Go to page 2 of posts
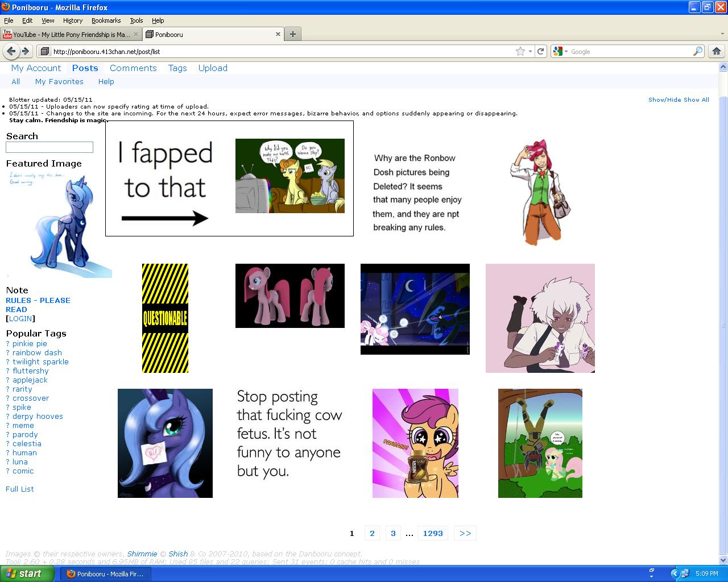Image resolution: width=728 pixels, height=582 pixels. 372,533
